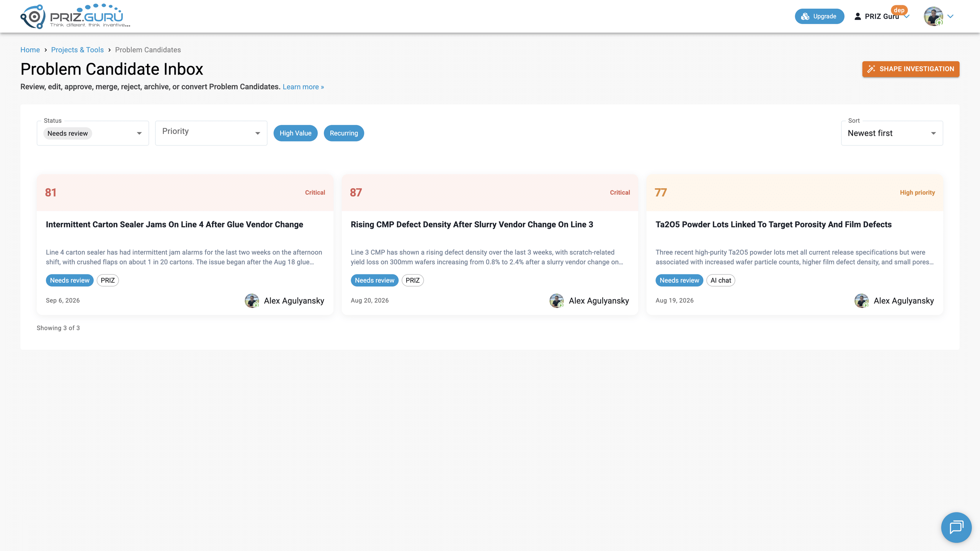
Task: Open the Status dropdown
Action: coord(93,133)
